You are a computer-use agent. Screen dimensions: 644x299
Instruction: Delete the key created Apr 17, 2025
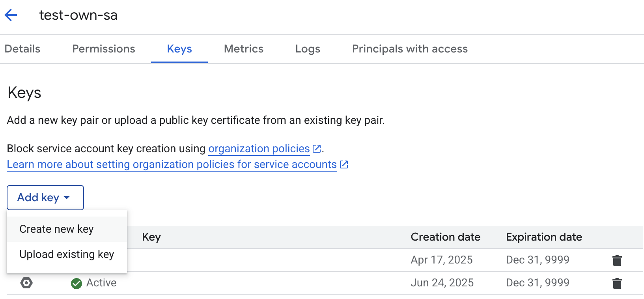617,260
